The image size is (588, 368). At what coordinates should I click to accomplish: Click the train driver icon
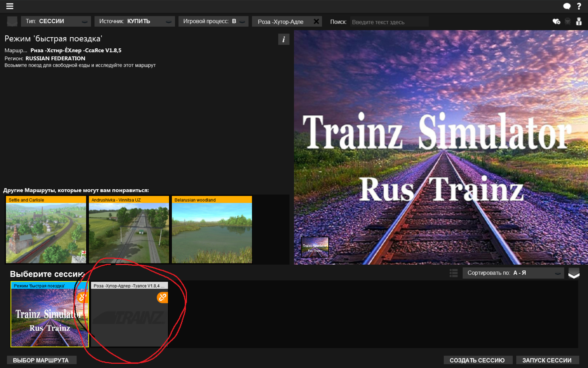(x=579, y=22)
